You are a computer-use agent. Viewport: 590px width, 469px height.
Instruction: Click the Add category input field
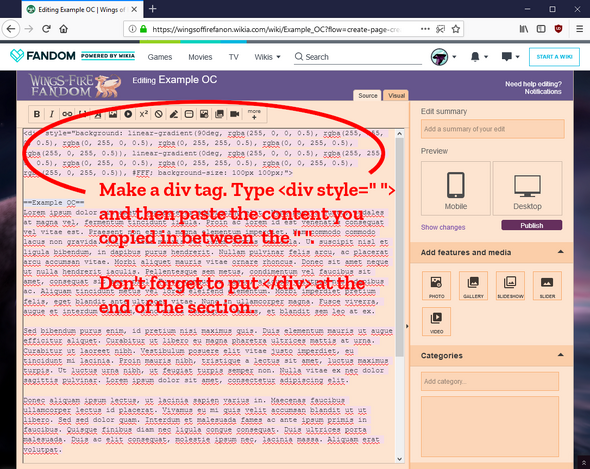point(490,381)
